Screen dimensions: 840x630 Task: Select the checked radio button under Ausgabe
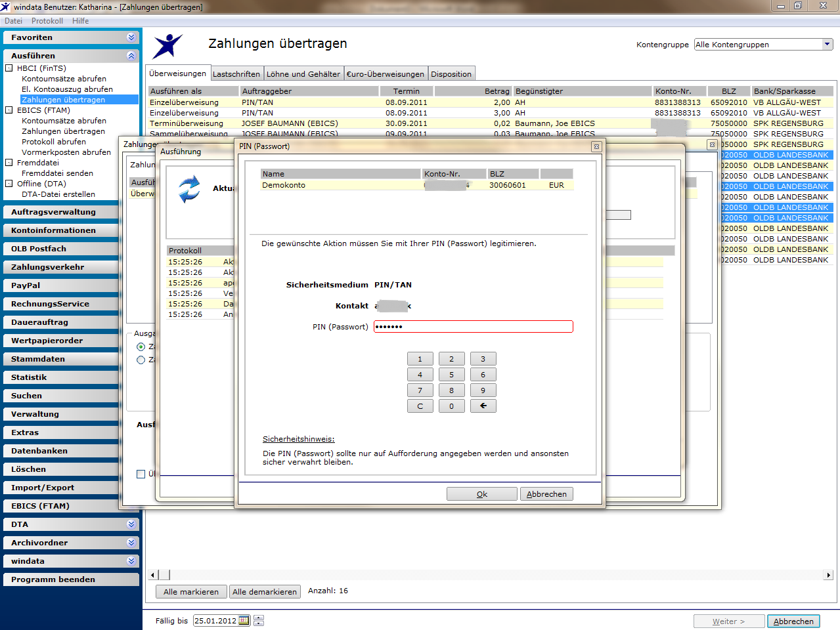[x=141, y=346]
